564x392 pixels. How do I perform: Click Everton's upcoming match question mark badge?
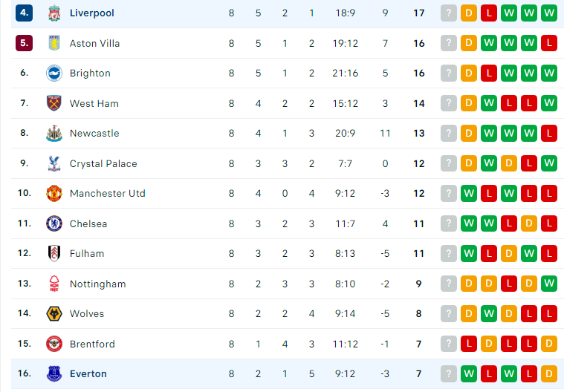click(449, 373)
